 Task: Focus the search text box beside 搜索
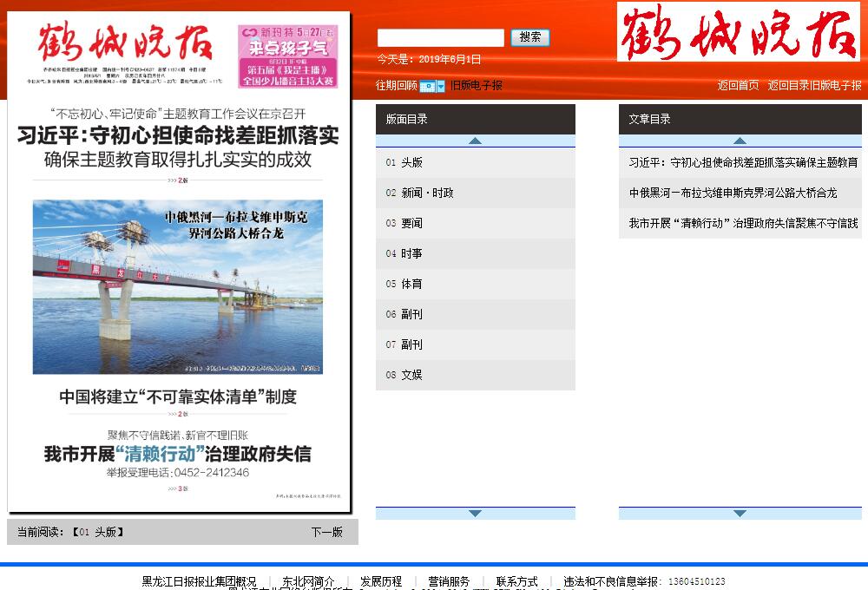click(441, 37)
